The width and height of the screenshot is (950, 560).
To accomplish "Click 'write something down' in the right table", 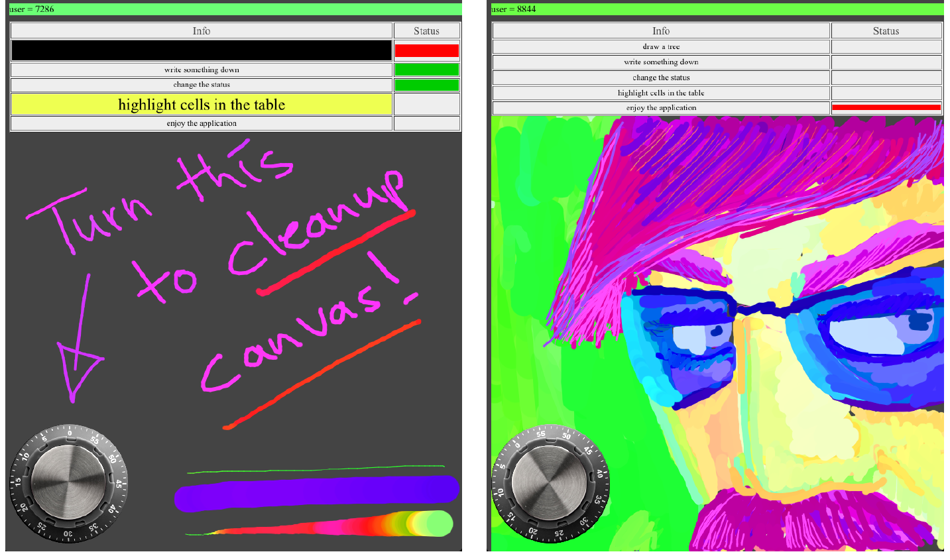I will (x=661, y=62).
